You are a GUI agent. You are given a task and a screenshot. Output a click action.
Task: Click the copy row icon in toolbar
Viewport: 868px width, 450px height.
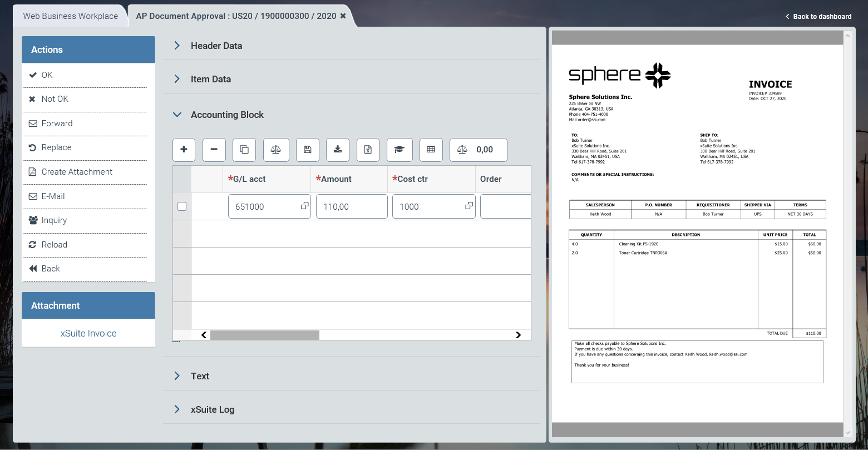click(244, 150)
